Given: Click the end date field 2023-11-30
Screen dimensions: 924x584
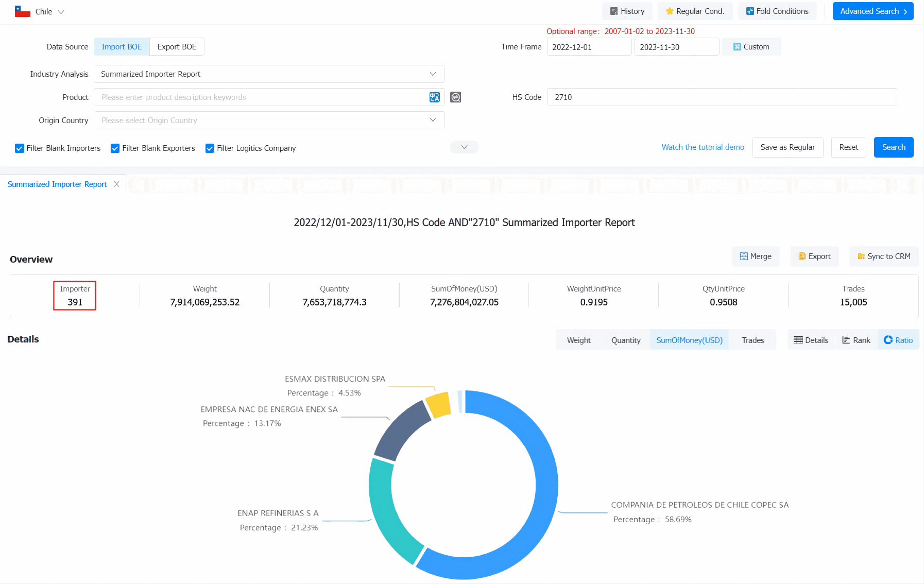Looking at the screenshot, I should (677, 47).
